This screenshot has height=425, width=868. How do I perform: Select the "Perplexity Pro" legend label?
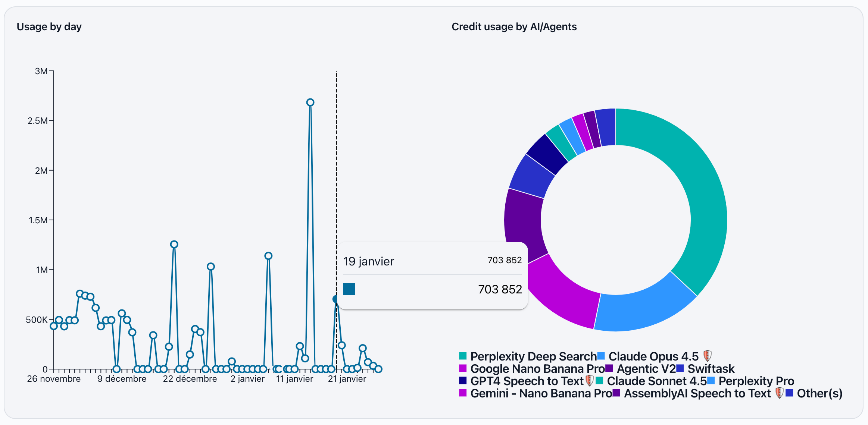pyautogui.click(x=756, y=381)
